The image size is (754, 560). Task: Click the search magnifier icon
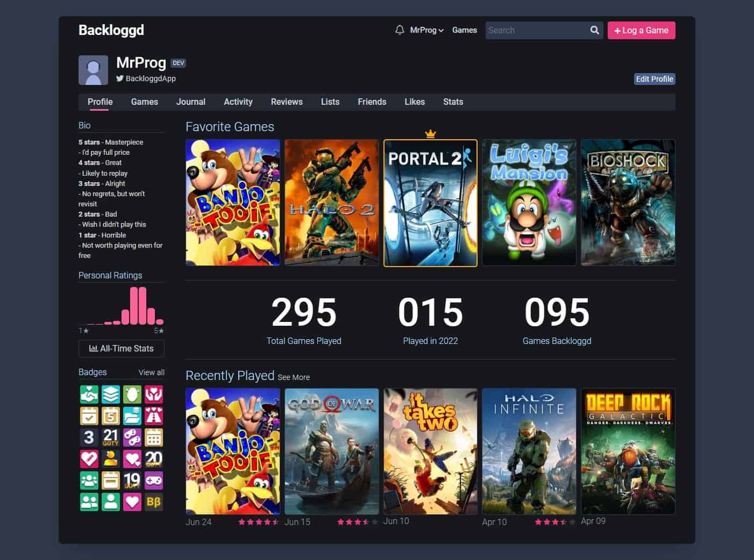pos(594,30)
